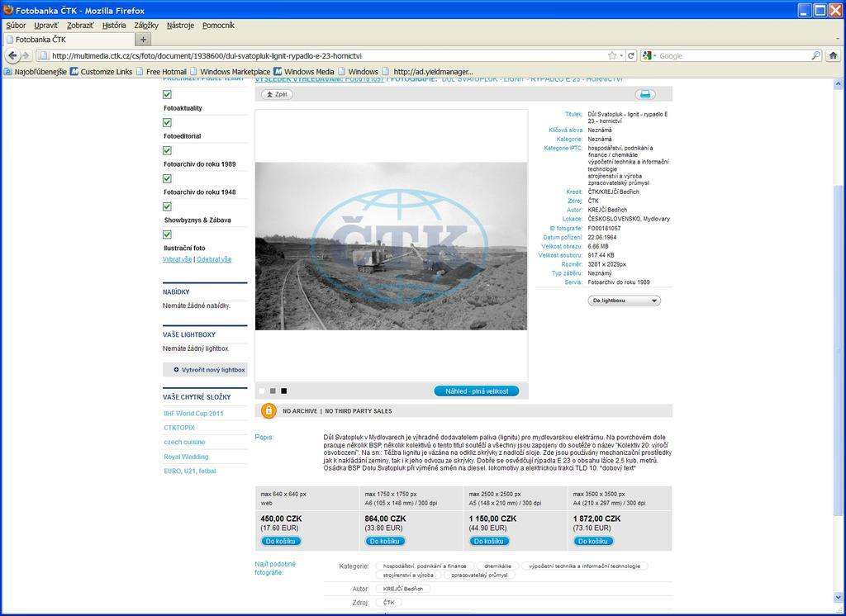Click the search magnifier icon
The image size is (846, 616).
[x=815, y=55]
